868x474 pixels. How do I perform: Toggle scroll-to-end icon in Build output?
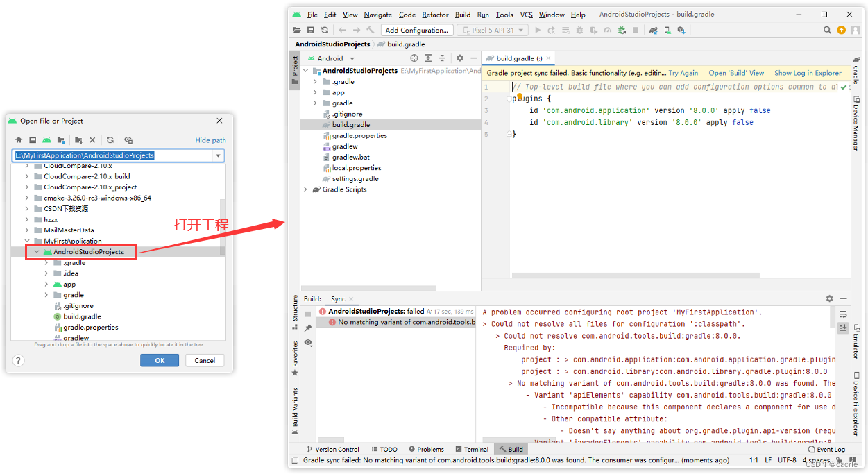843,328
